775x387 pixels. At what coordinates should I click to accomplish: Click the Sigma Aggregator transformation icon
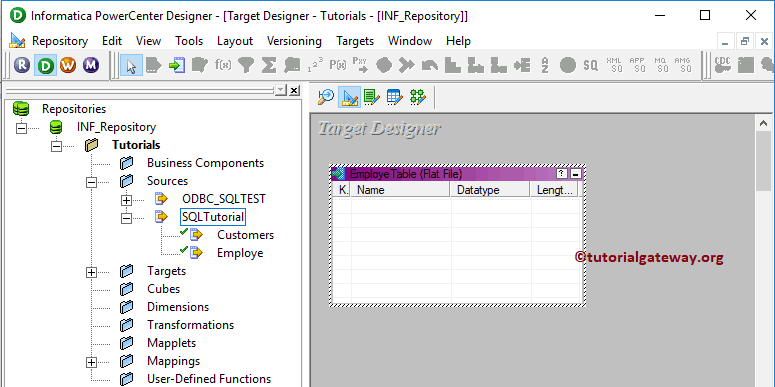coord(268,65)
